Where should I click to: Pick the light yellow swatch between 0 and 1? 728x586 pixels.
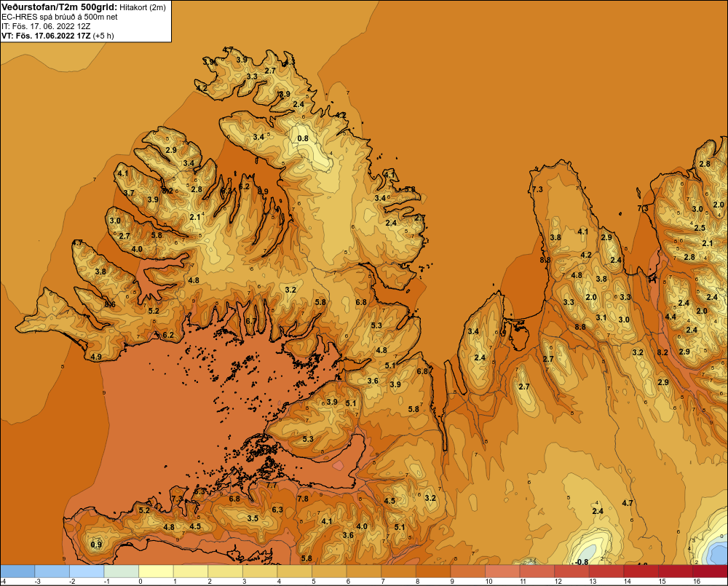156,571
